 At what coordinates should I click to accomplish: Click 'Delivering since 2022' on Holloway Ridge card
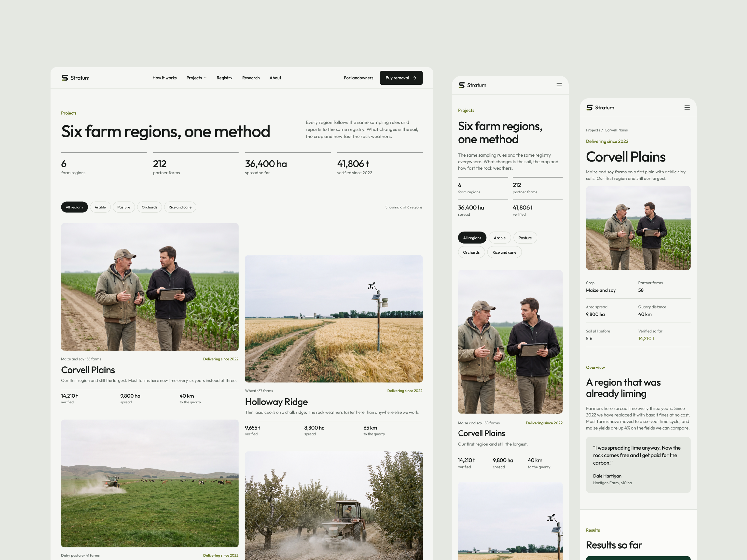pyautogui.click(x=405, y=391)
